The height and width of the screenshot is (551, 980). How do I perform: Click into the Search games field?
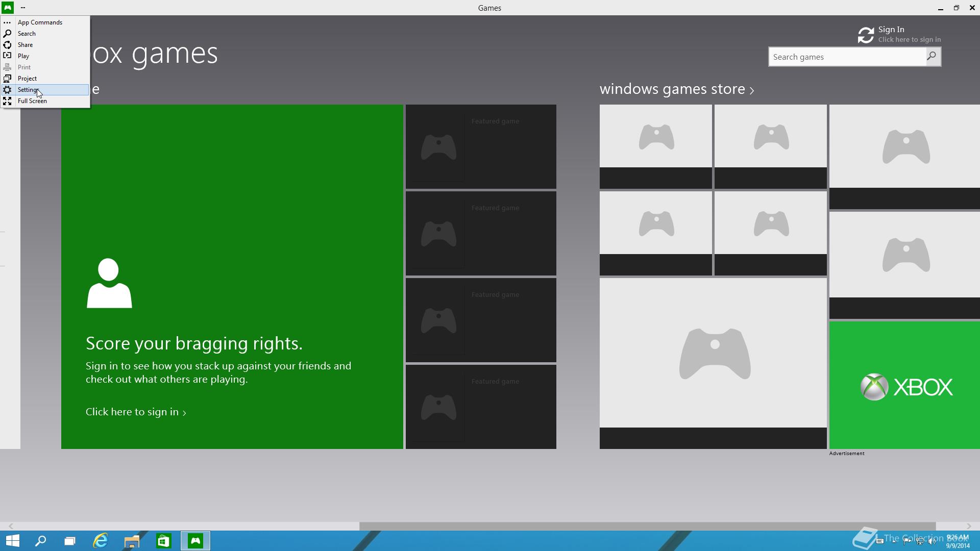847,57
